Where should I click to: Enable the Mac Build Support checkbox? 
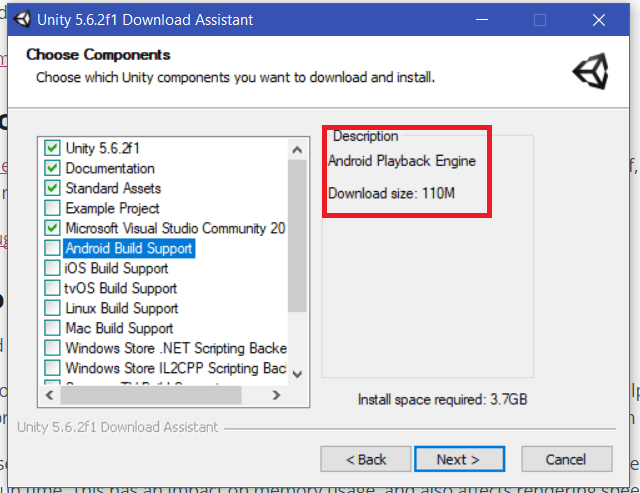point(52,328)
